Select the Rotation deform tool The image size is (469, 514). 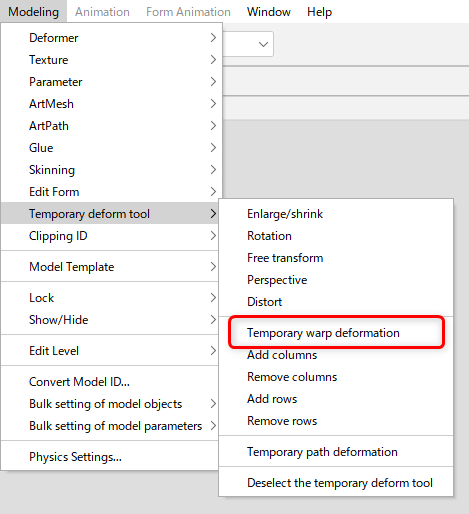[336, 236]
